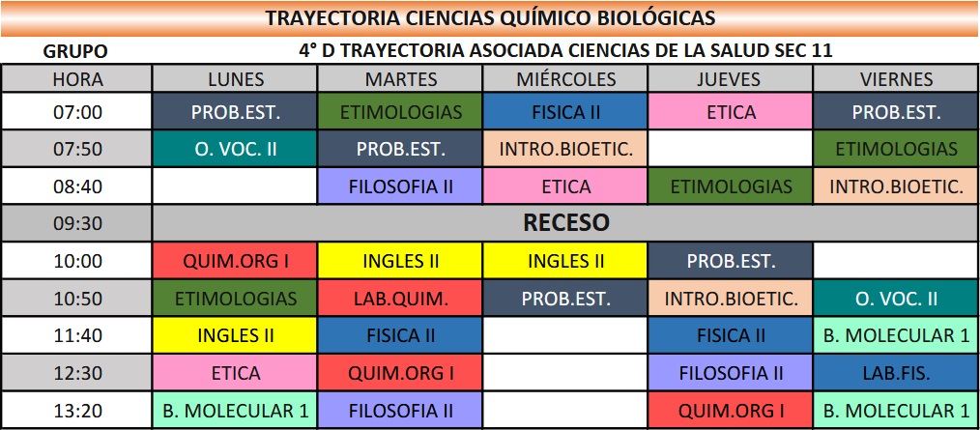The image size is (980, 430).
Task: Select the 07:00 time cell
Action: [77, 112]
